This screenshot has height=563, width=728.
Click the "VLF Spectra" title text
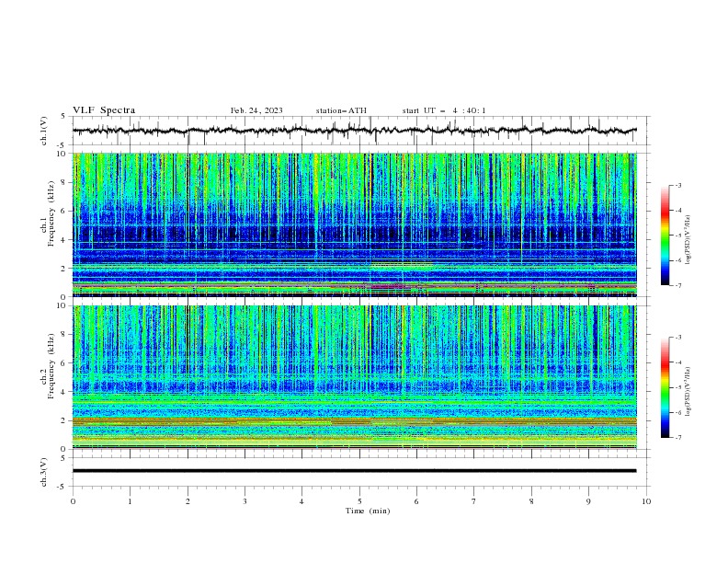(x=104, y=110)
